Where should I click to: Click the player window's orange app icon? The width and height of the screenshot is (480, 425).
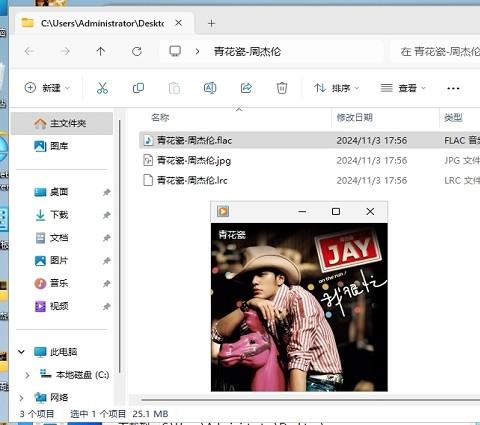tap(223, 211)
